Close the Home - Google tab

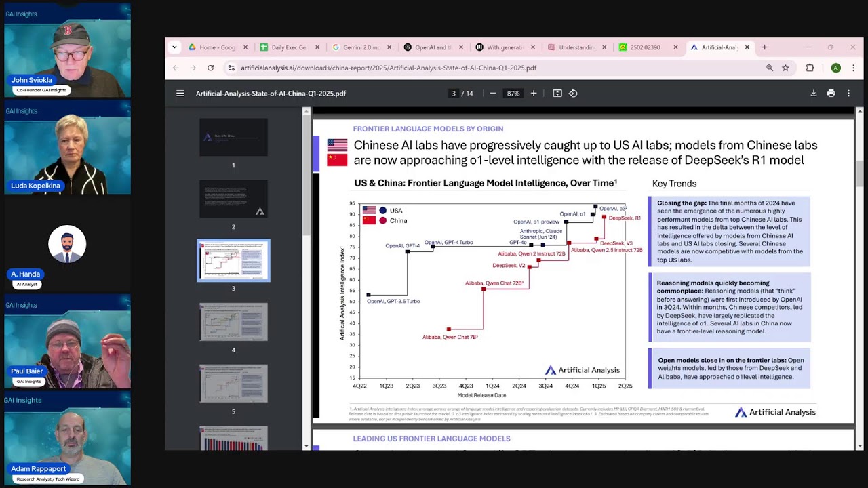point(245,47)
